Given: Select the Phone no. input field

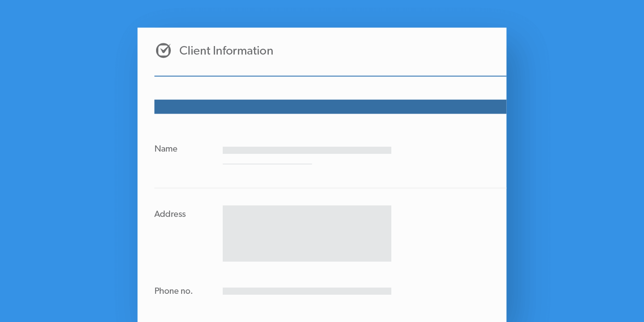Looking at the screenshot, I should click(x=307, y=291).
